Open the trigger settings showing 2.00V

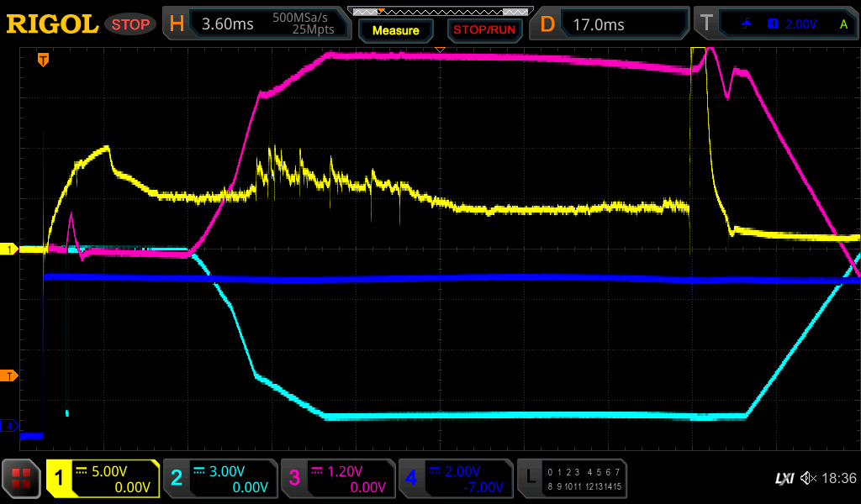click(776, 24)
